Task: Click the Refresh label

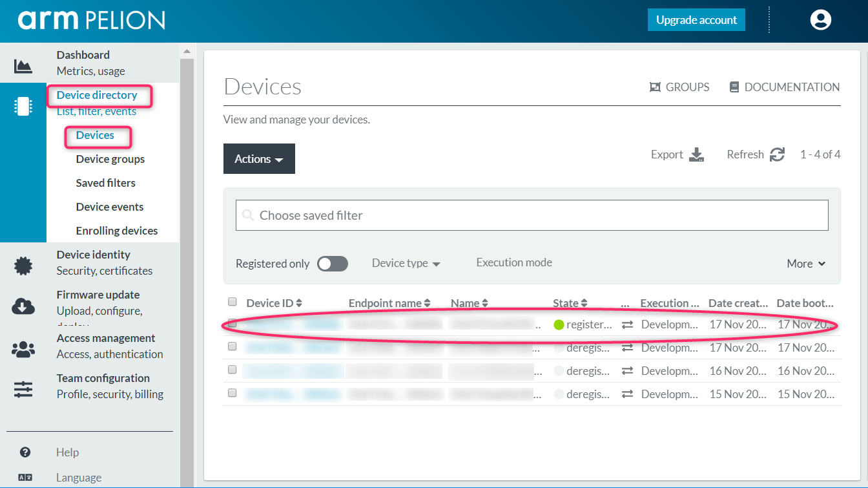Action: 745,154
